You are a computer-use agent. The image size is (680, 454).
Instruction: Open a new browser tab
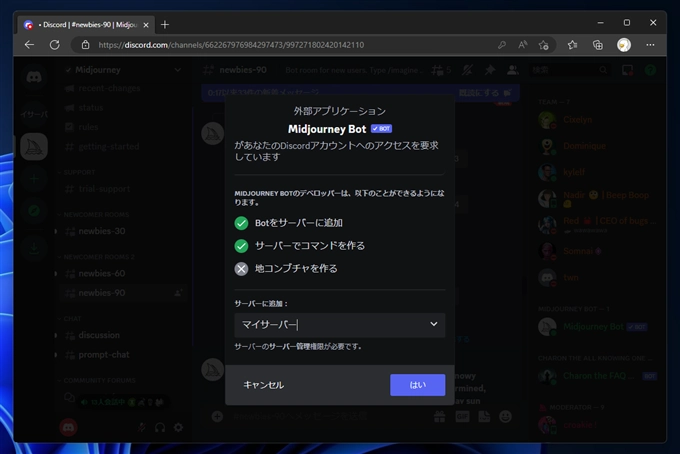165,25
